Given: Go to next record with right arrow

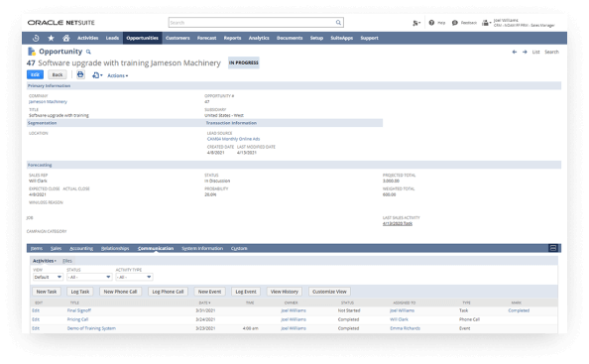Looking at the screenshot, I should (x=525, y=52).
